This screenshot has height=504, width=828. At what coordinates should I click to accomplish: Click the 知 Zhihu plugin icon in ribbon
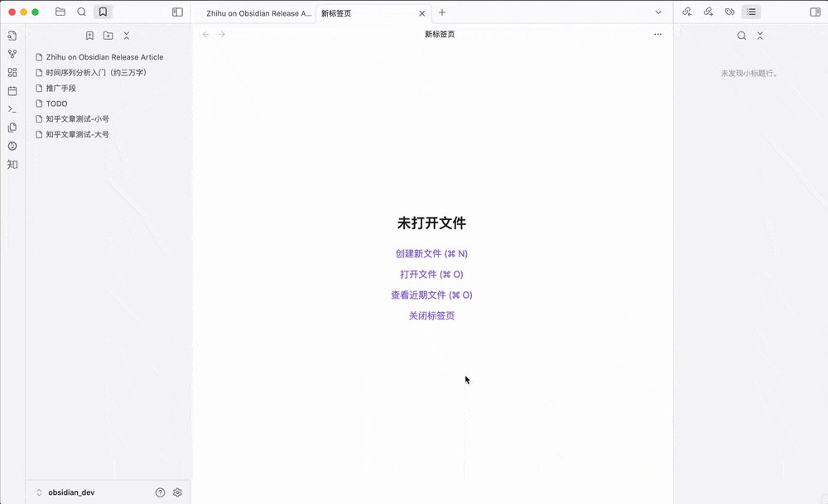(x=12, y=164)
